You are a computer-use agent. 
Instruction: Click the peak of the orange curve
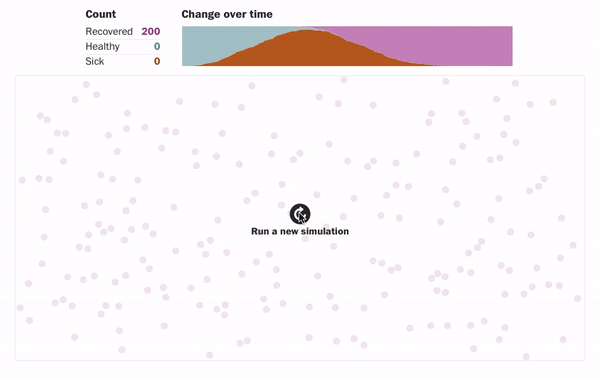click(308, 31)
